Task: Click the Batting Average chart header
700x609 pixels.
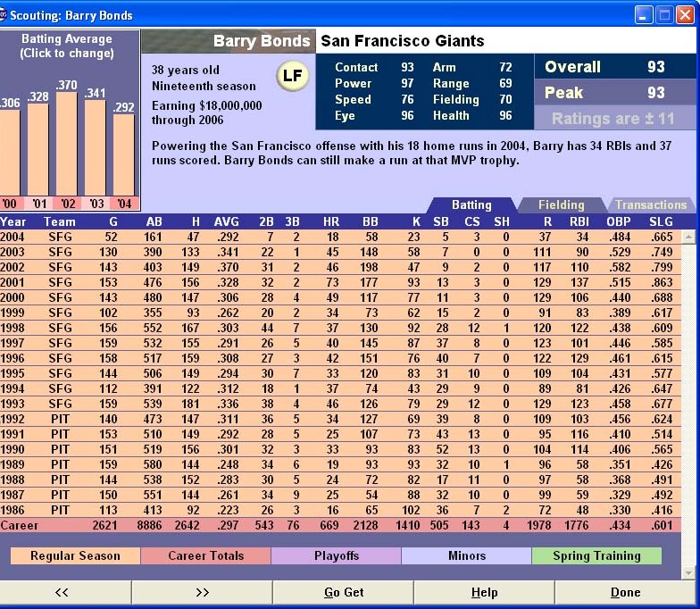Action: (x=67, y=46)
